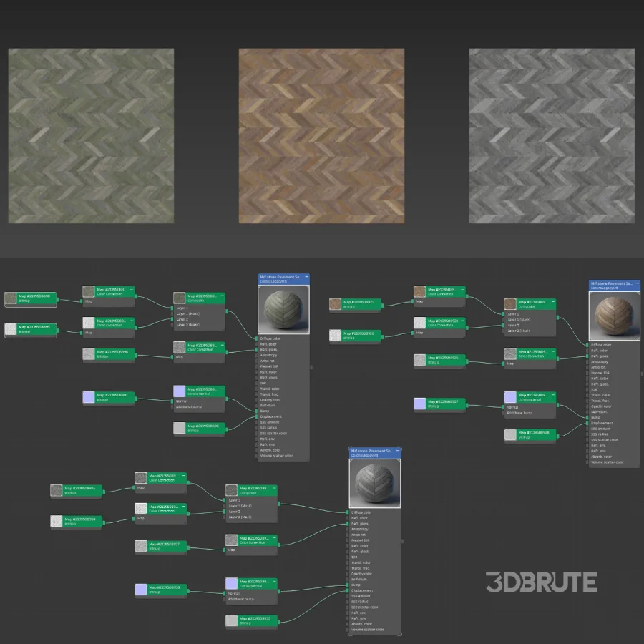Select the purple normal Bitmap node in green graph
This screenshot has width=644, height=644.
109,397
